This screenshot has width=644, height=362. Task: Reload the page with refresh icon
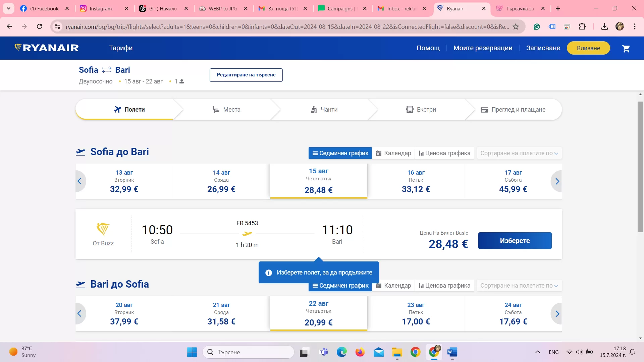tap(40, 26)
